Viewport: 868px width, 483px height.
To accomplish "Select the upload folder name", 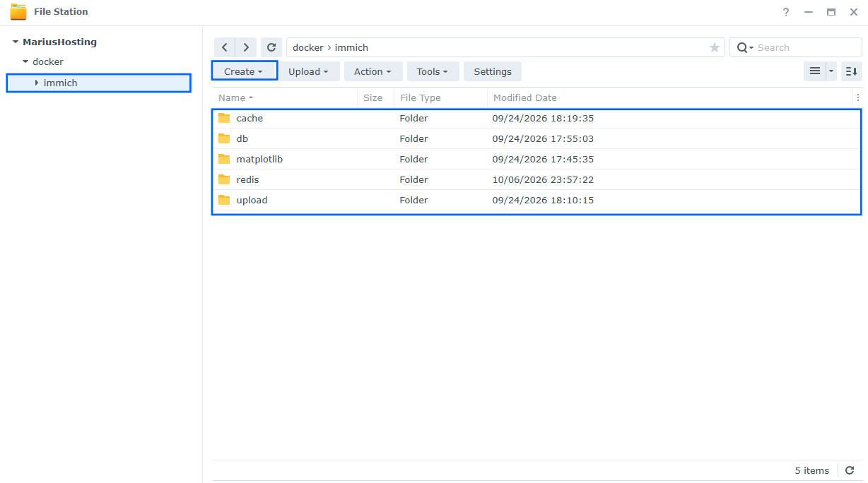I will pyautogui.click(x=252, y=200).
